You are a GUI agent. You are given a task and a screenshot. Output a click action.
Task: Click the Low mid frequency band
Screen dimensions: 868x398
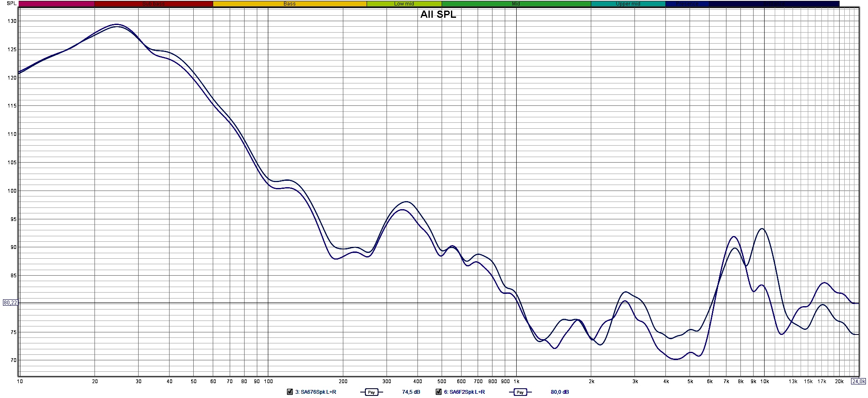pyautogui.click(x=404, y=4)
